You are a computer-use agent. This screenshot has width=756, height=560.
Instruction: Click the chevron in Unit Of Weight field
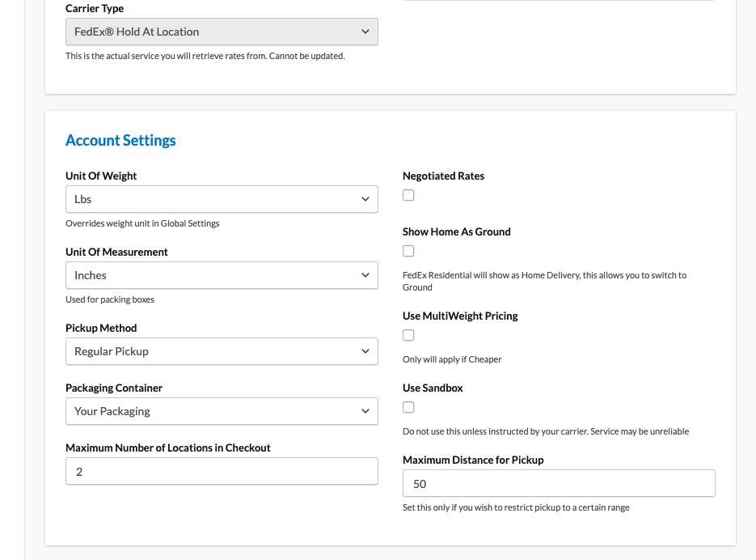(x=365, y=199)
